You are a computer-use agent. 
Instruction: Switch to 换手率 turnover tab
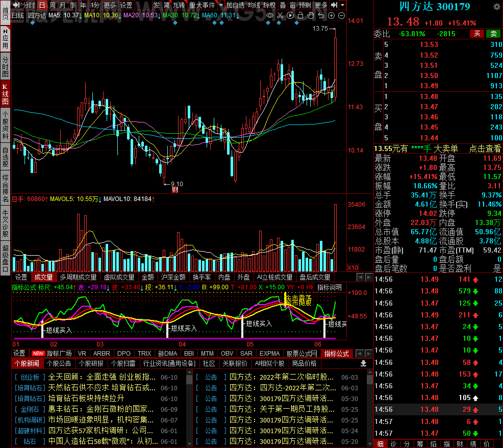(x=202, y=277)
